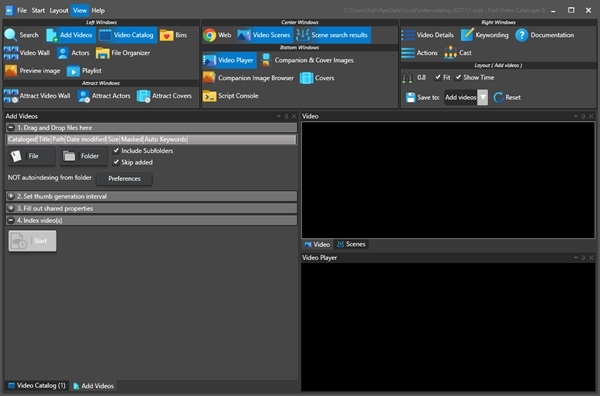Click the layout scale value 0.8
The image size is (600, 396).
click(x=421, y=78)
